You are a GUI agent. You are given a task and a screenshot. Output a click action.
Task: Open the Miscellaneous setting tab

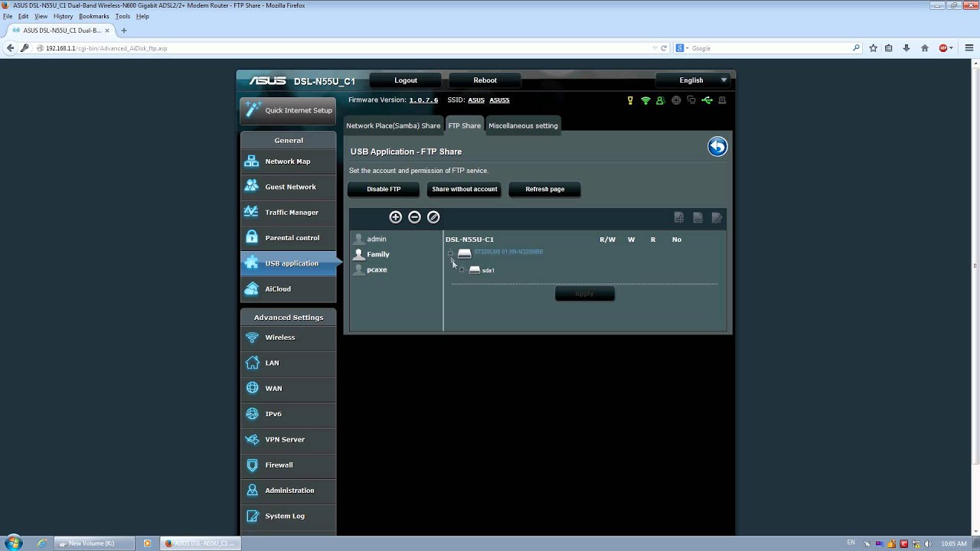coord(523,126)
